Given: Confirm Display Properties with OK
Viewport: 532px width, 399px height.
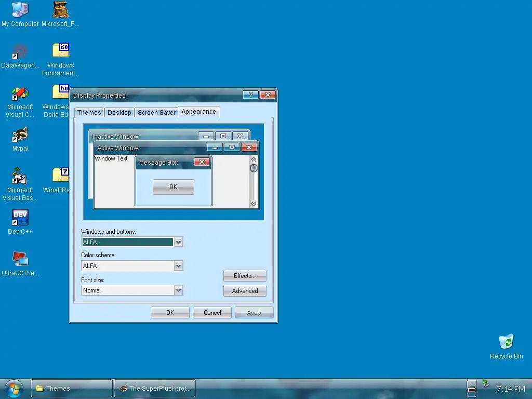Looking at the screenshot, I should pos(170,312).
